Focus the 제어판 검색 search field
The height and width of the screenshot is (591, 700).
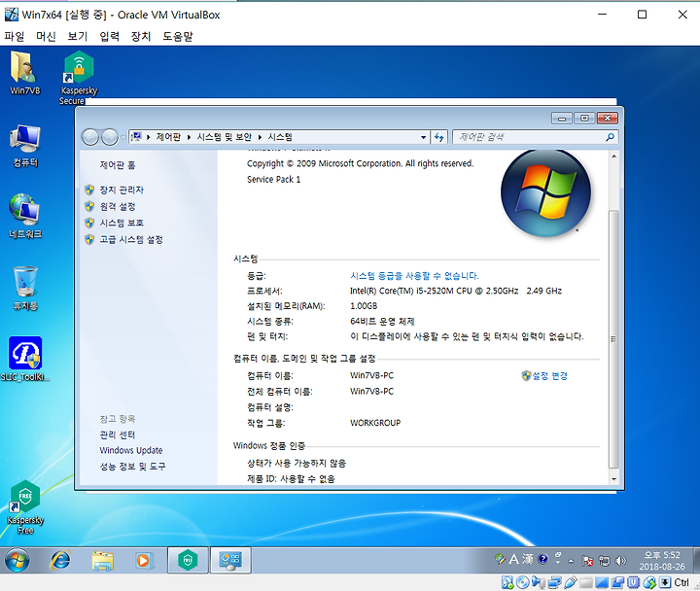535,137
